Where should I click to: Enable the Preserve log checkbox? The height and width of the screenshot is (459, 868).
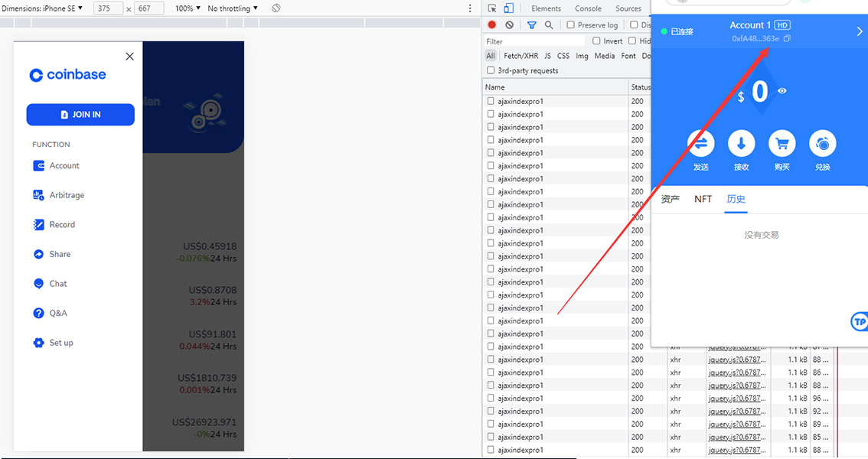pyautogui.click(x=571, y=25)
